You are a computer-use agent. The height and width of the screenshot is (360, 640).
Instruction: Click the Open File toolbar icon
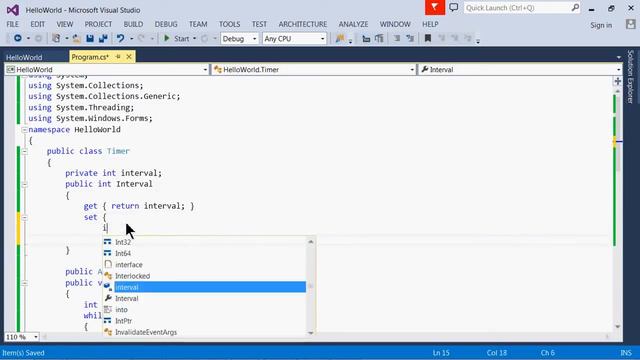click(x=76, y=38)
